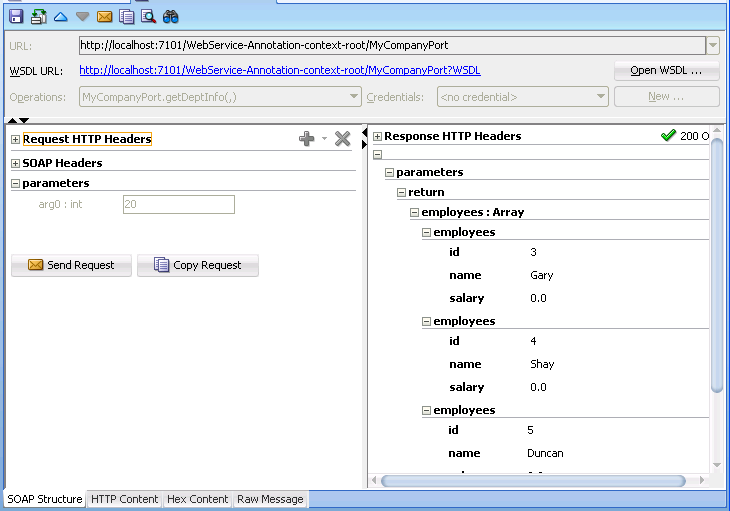730x511 pixels.
Task: Click the save-all toolbar icon
Action: [38, 17]
